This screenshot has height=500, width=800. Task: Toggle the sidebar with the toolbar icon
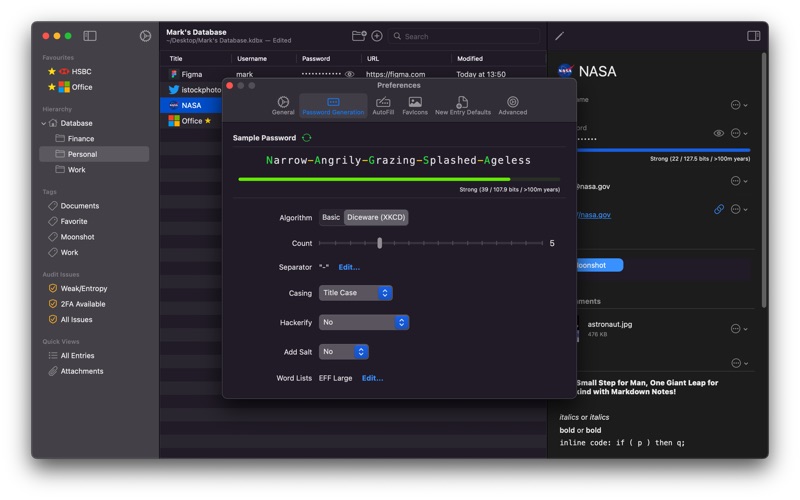click(90, 36)
